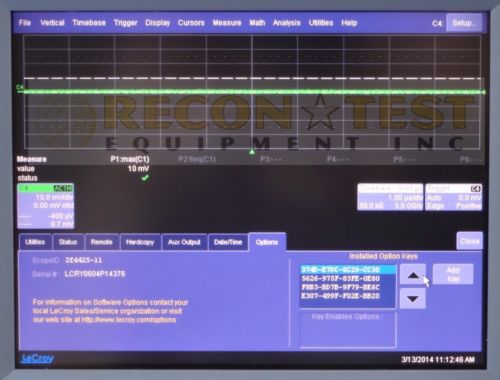500x380 pixels.
Task: Click the down arrow in option keys list
Action: [x=413, y=299]
